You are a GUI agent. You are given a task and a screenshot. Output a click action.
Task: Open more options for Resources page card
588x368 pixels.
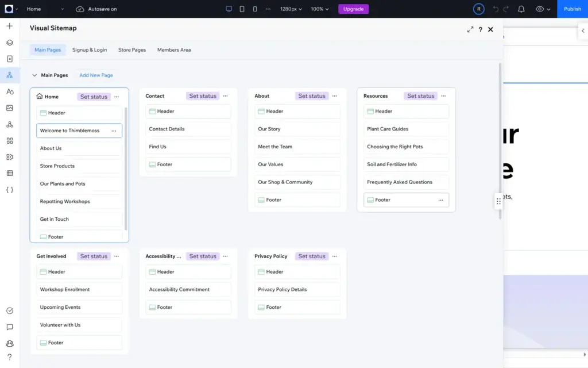point(444,96)
